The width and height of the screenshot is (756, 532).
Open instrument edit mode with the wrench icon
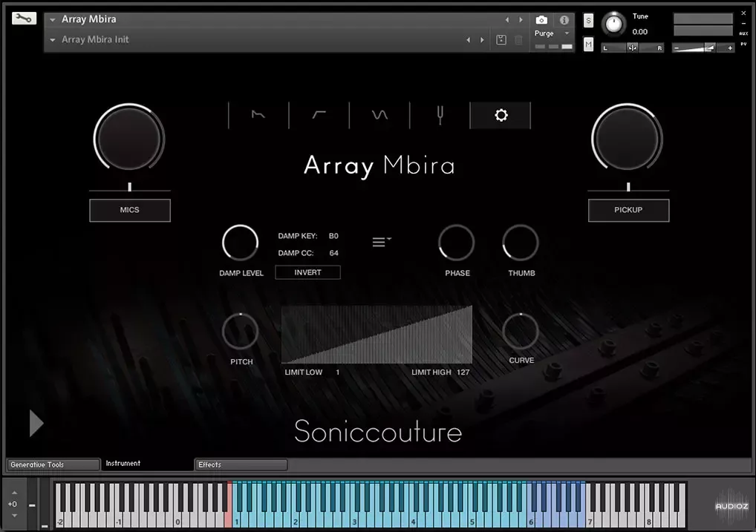click(x=24, y=19)
